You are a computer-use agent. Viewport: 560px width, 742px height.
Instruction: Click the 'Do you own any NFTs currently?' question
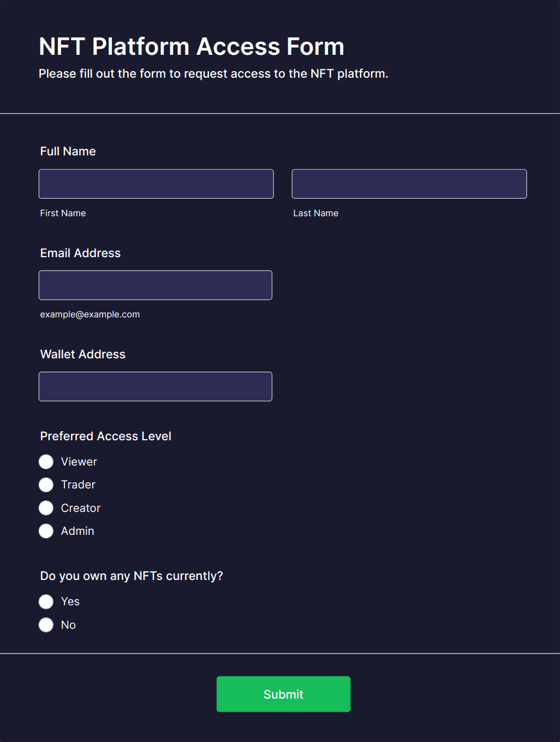[x=131, y=576]
